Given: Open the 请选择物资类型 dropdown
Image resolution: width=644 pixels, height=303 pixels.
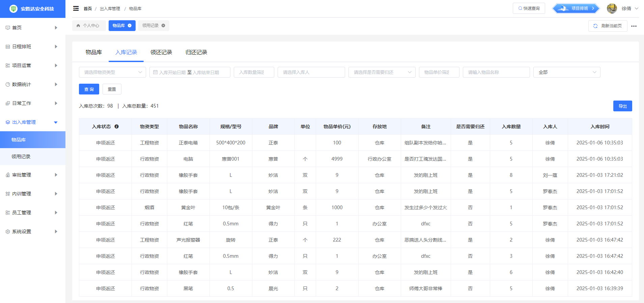Looking at the screenshot, I should pos(112,72).
